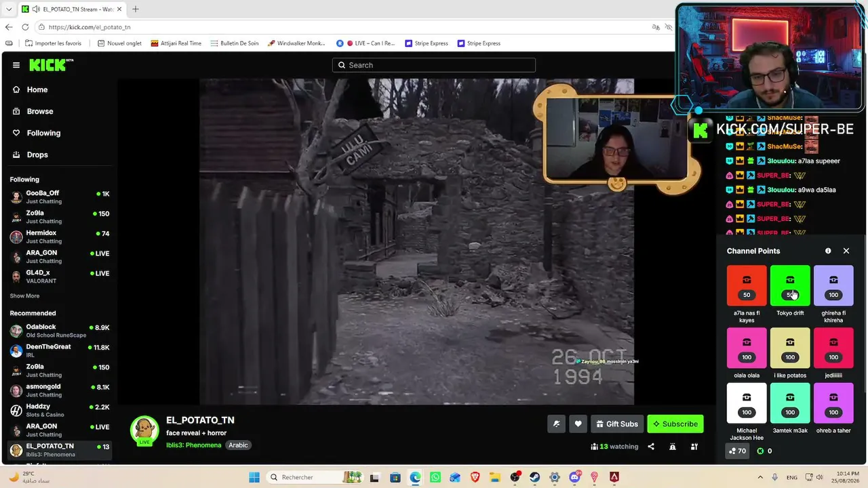Open WhatsApp from the taskbar
This screenshot has width=868, height=488.
tap(435, 477)
